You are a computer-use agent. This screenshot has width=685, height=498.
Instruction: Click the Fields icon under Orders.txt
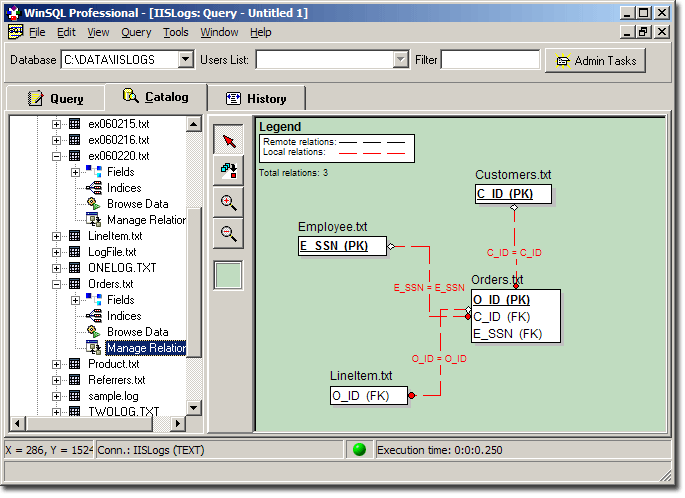coord(94,300)
